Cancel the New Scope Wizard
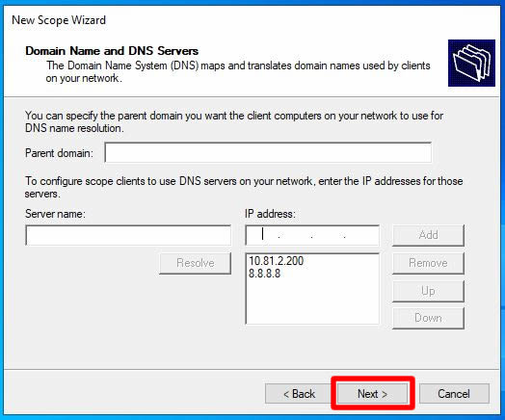This screenshot has width=505, height=420. click(x=454, y=394)
